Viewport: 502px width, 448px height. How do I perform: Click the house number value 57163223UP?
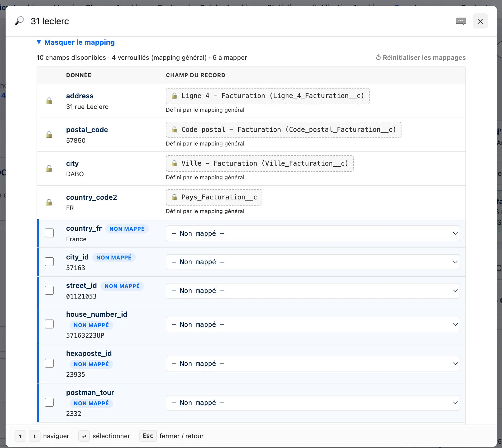click(85, 335)
